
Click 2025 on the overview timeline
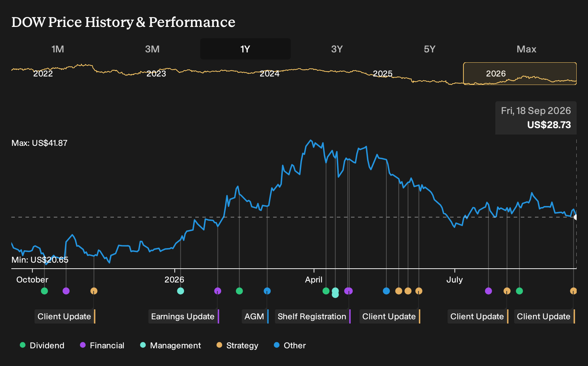click(382, 74)
